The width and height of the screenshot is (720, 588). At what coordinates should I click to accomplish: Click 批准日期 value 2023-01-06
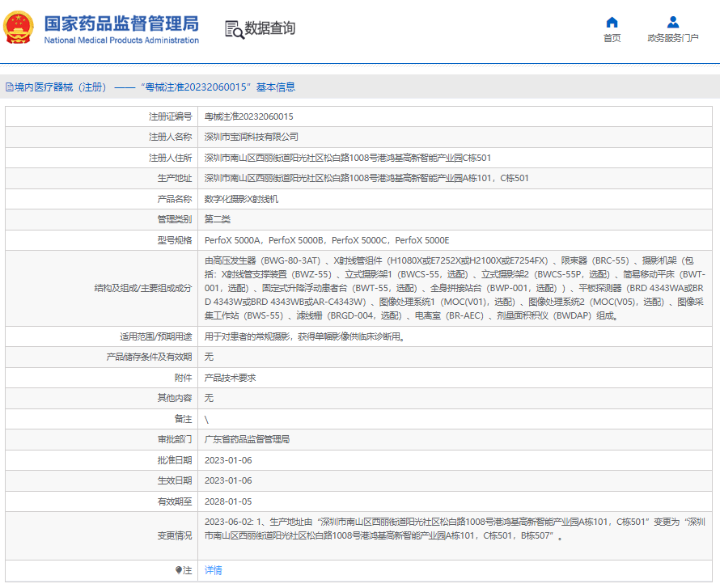point(228,460)
